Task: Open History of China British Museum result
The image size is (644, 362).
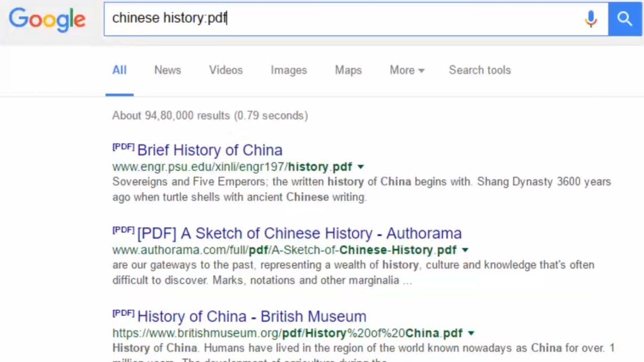Action: pyautogui.click(x=251, y=316)
